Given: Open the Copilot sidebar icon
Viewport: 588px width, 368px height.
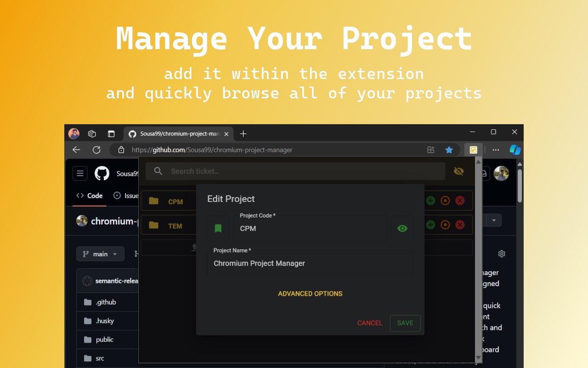Looking at the screenshot, I should point(515,149).
